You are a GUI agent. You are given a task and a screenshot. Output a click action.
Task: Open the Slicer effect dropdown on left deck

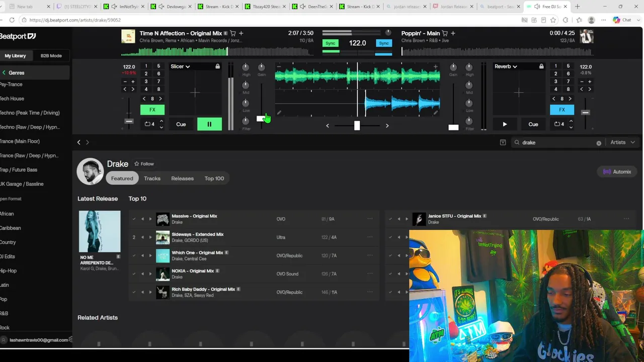tap(180, 66)
